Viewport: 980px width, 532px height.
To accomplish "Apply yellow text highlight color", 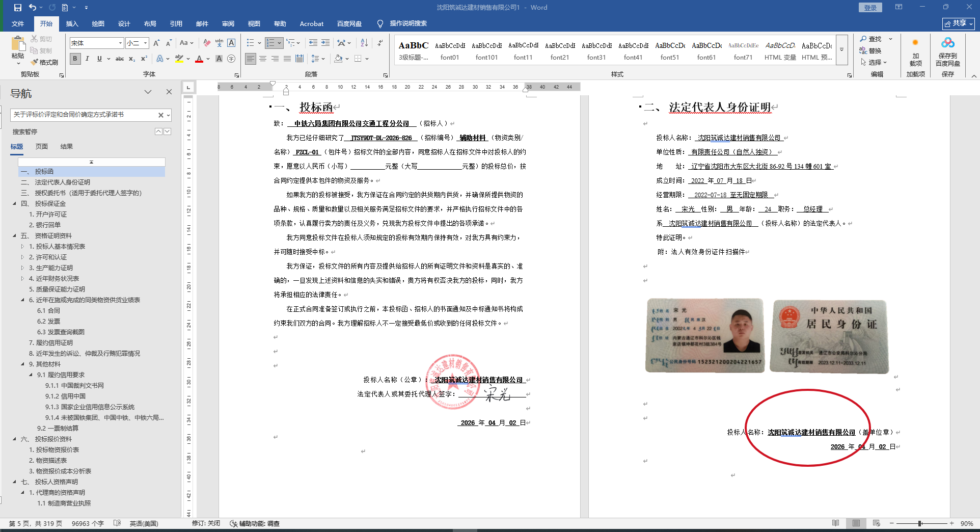I will [179, 59].
